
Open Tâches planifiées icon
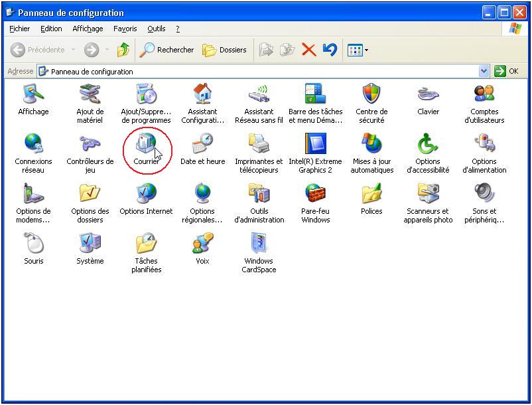(146, 242)
